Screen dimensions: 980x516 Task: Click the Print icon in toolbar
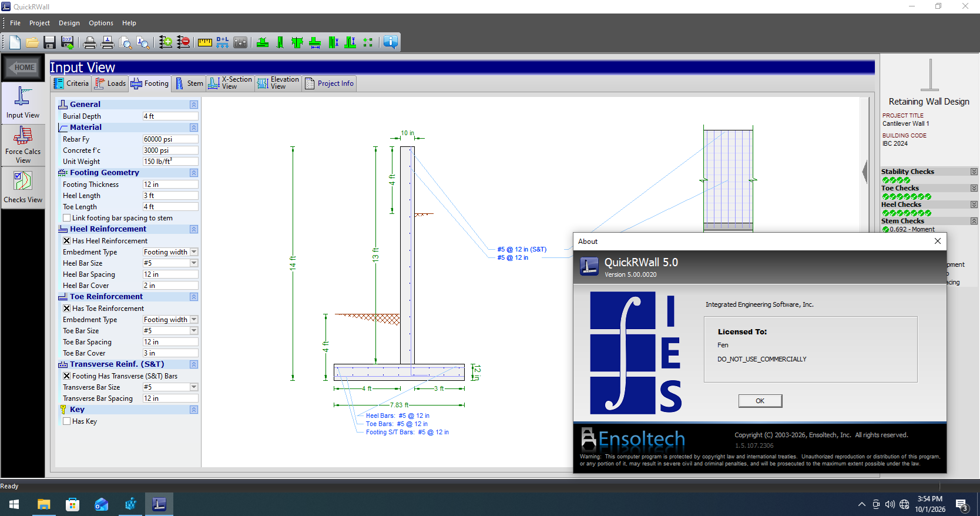90,42
